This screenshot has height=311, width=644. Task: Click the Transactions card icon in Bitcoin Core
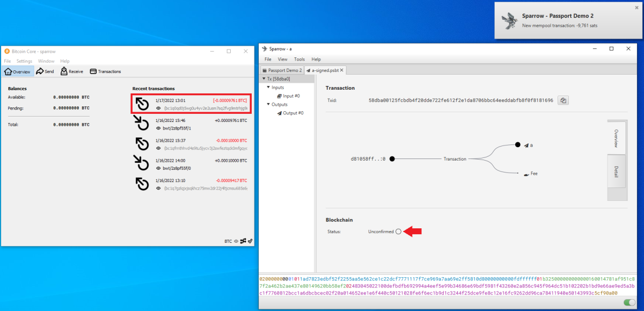point(93,71)
